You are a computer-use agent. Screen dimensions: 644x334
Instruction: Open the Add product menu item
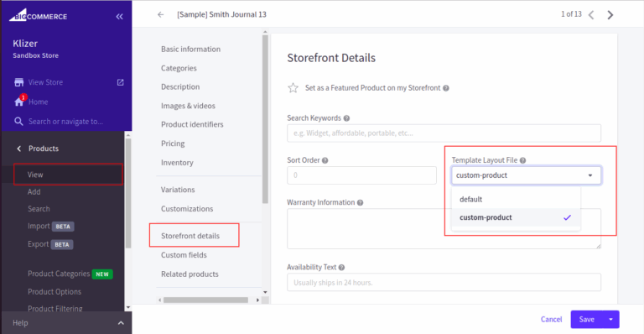tap(34, 192)
